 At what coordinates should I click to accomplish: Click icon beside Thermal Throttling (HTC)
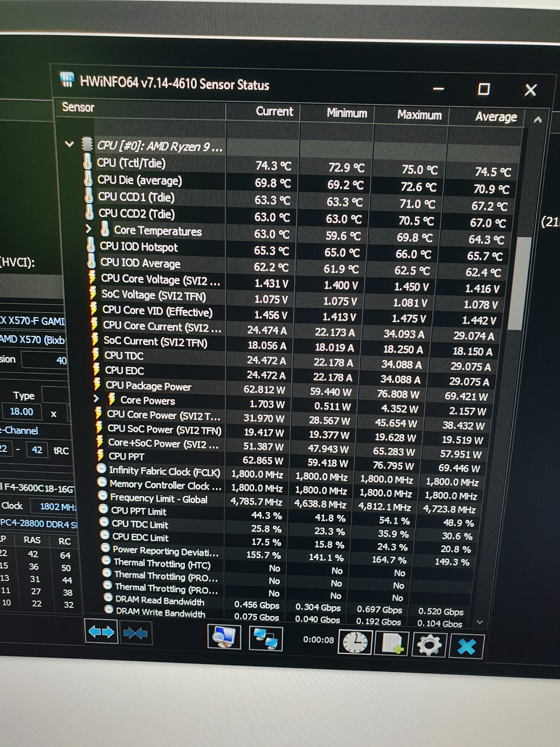tap(106, 561)
